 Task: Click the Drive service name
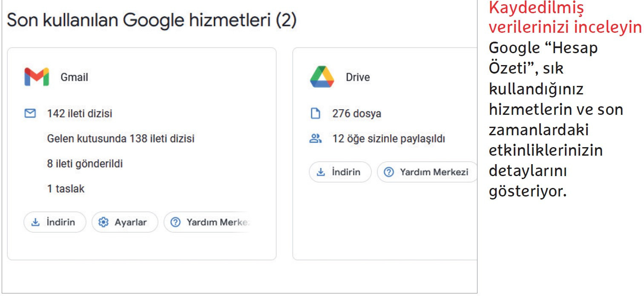click(x=358, y=77)
